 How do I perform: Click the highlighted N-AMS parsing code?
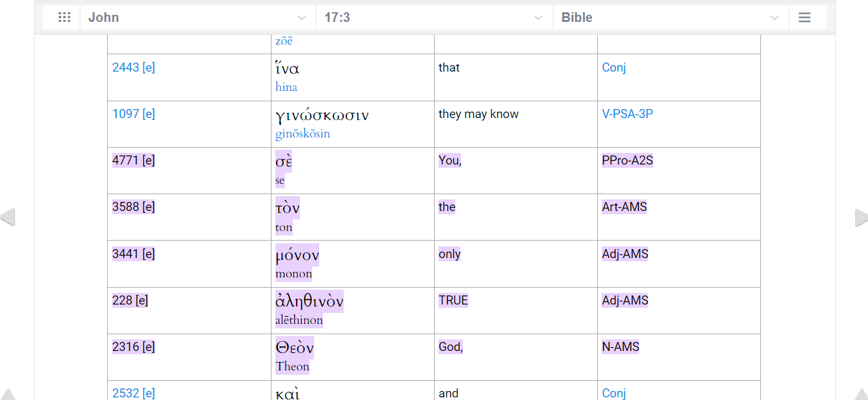pos(620,347)
